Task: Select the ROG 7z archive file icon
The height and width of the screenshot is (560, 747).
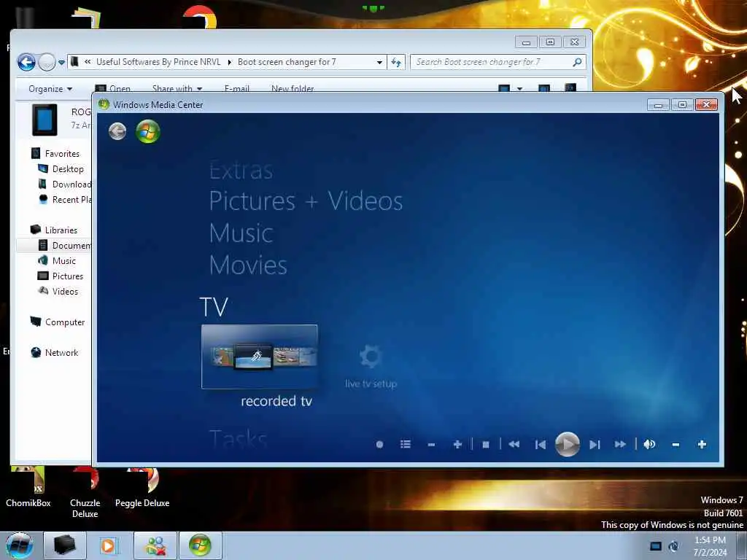Action: coord(44,120)
